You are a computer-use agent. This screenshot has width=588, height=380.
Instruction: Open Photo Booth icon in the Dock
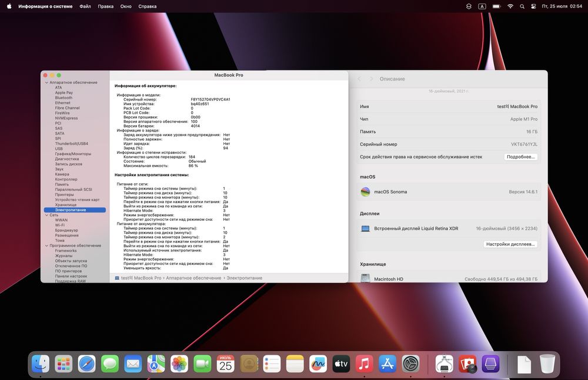click(467, 364)
